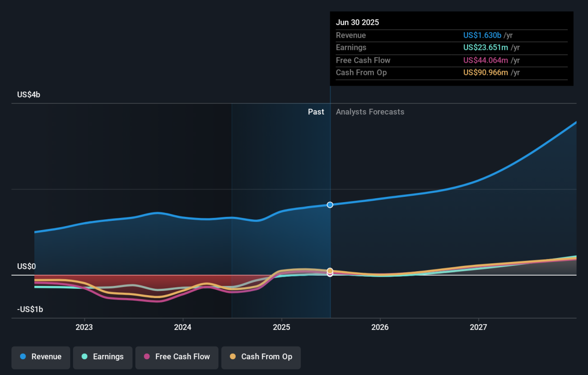588x375 pixels.
Task: Click the 2024 x-axis label
Action: tap(183, 327)
